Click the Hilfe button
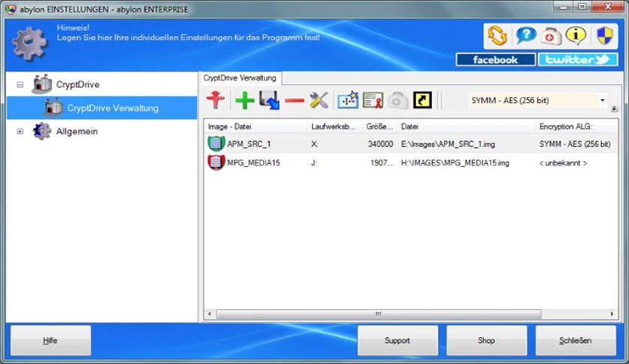 (50, 341)
